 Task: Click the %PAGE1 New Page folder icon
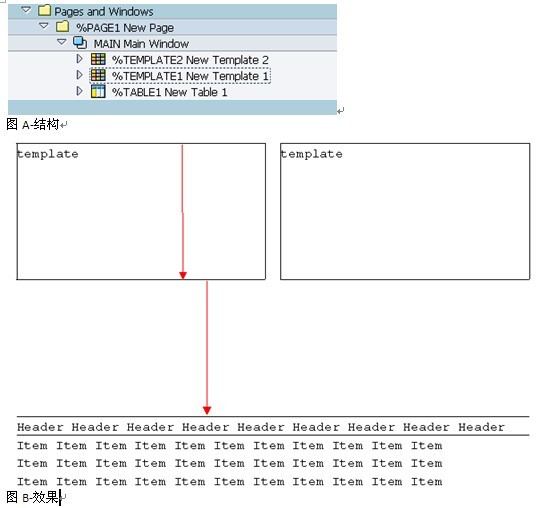point(62,26)
